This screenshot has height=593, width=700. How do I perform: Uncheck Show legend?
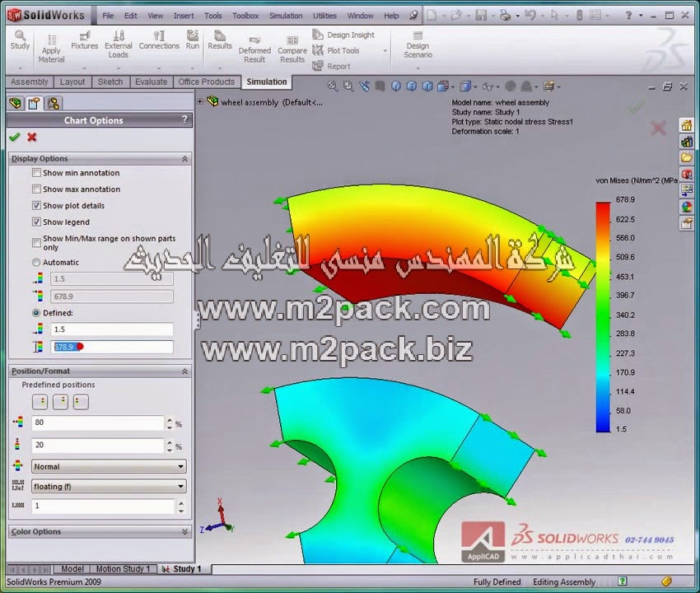[36, 222]
